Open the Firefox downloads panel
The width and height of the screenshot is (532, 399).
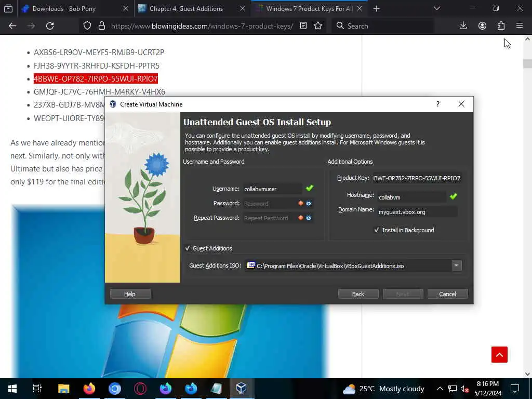[x=463, y=26]
